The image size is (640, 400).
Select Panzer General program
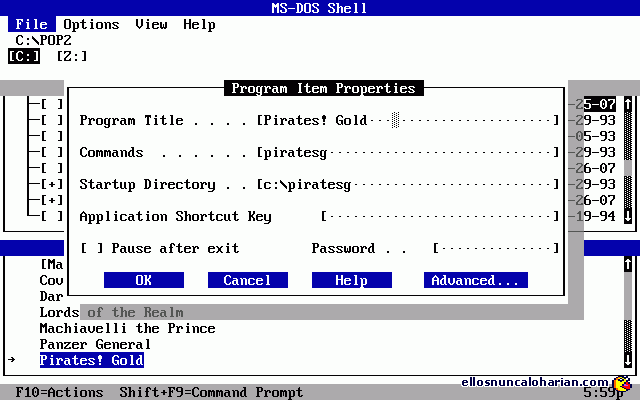96,344
